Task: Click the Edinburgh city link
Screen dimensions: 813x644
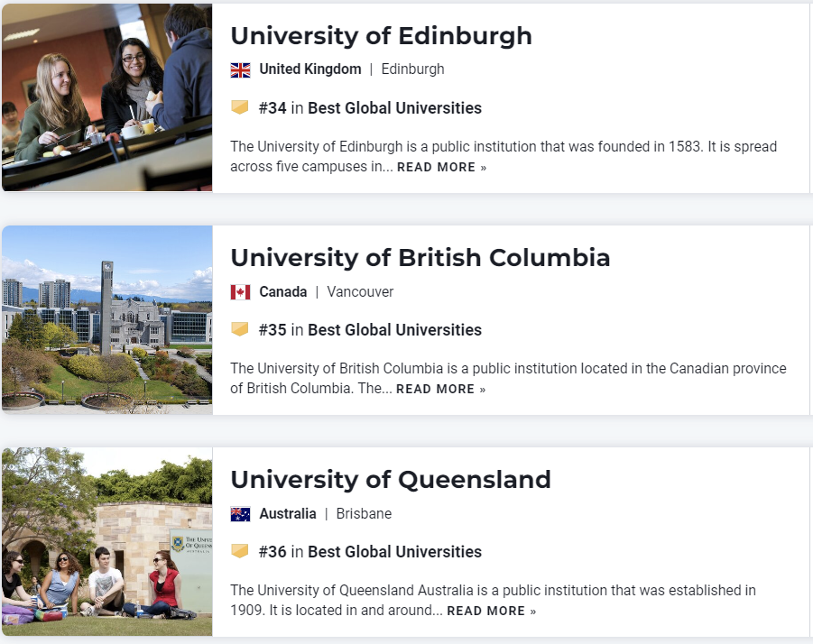Action: [412, 69]
